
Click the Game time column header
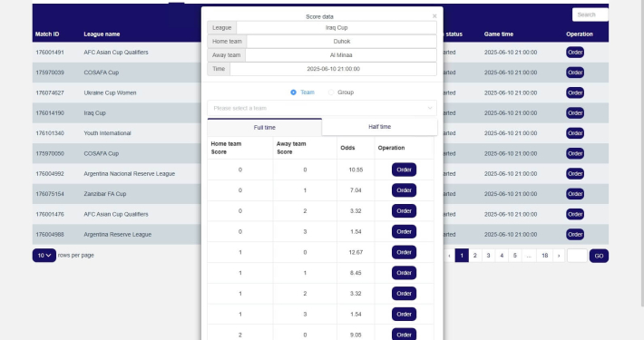[499, 34]
